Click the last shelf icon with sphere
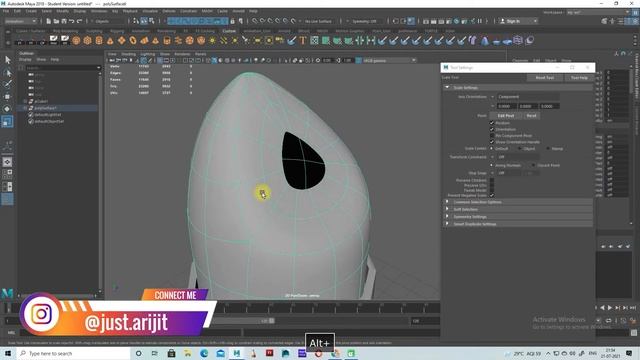 click(529, 40)
